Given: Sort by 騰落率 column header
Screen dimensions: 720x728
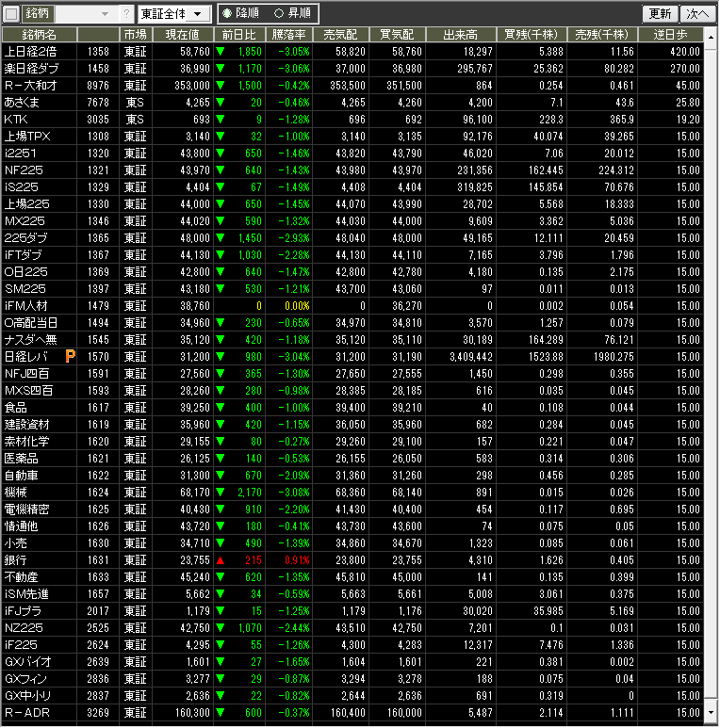Looking at the screenshot, I should pos(289,34).
